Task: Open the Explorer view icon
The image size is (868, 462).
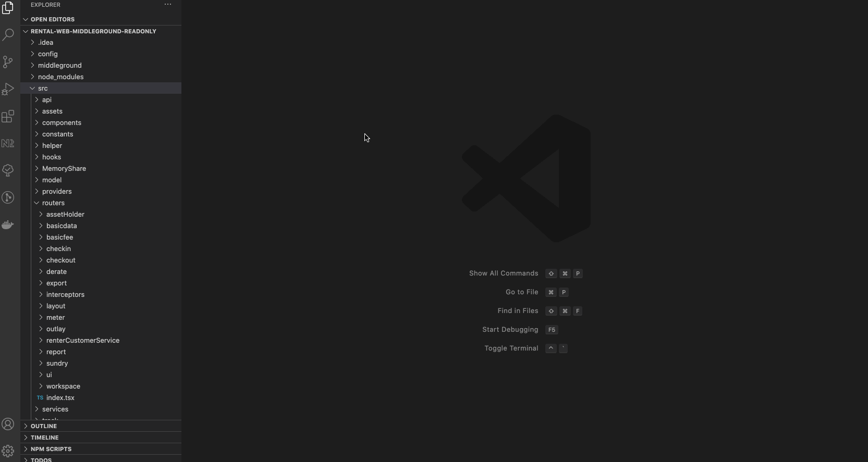Action: [8, 8]
